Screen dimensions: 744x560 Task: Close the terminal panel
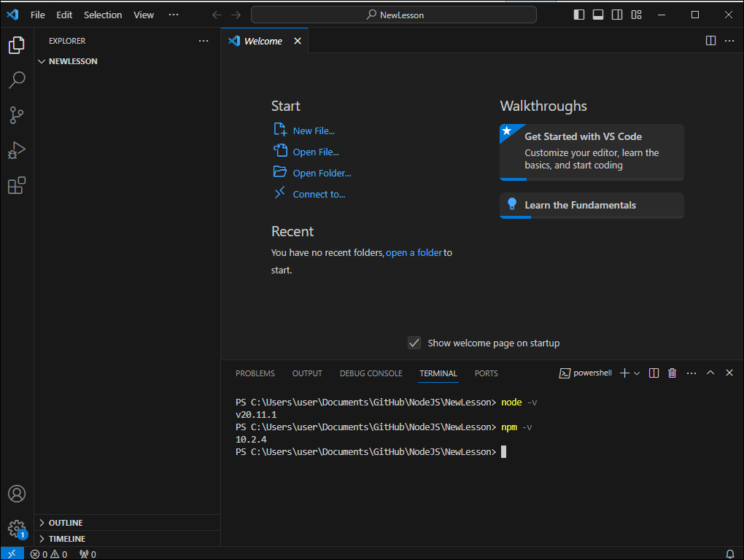[729, 373]
